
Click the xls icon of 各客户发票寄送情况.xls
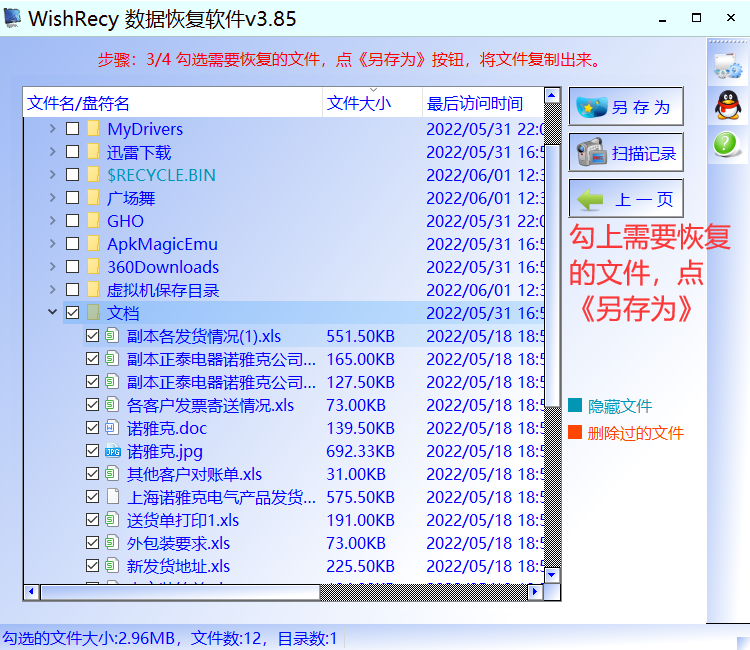[x=112, y=404]
